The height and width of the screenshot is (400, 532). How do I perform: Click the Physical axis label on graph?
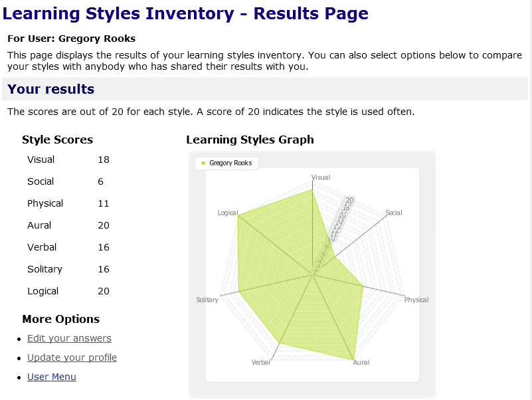click(416, 300)
